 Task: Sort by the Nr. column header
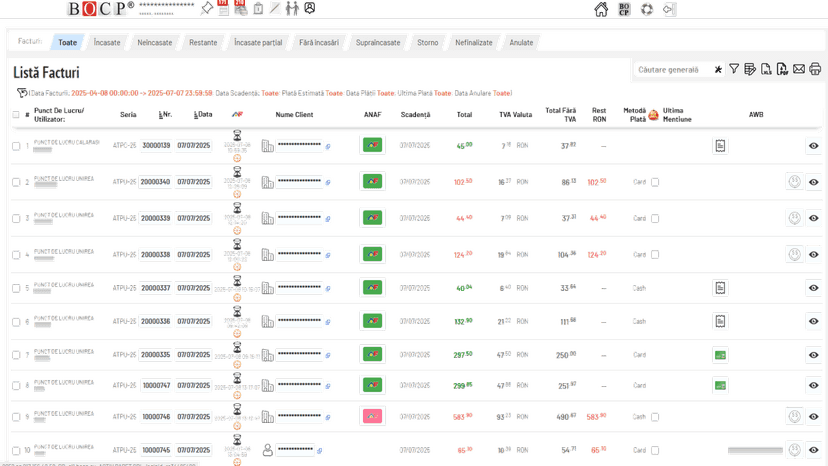(165, 114)
